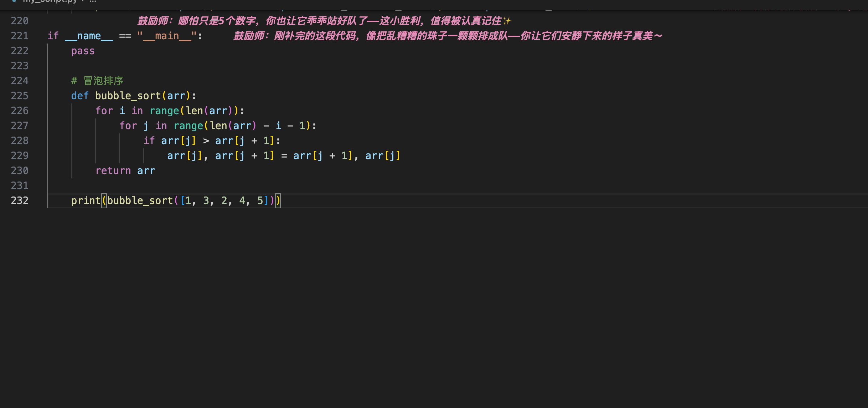868x408 pixels.
Task: Click "len" on the for i line
Action: [x=194, y=111]
